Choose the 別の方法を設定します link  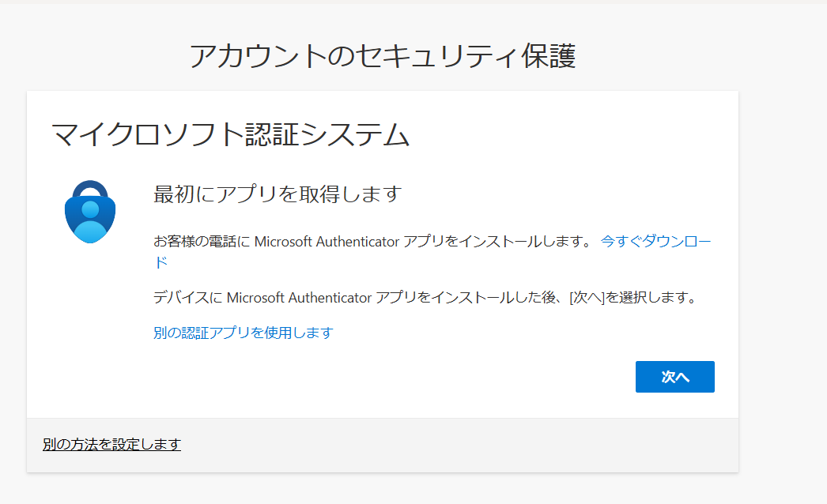(x=111, y=445)
